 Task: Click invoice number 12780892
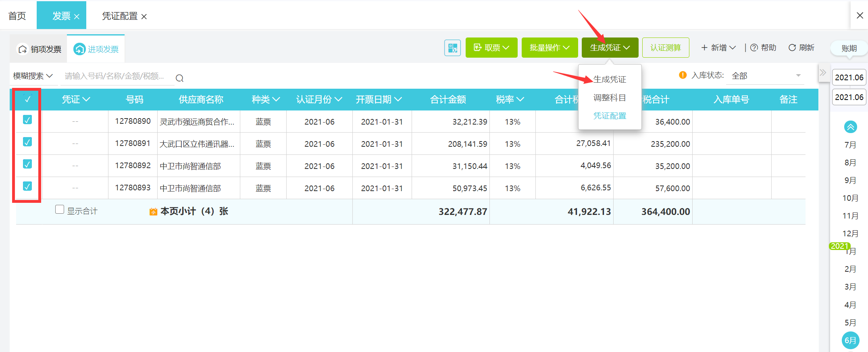133,166
